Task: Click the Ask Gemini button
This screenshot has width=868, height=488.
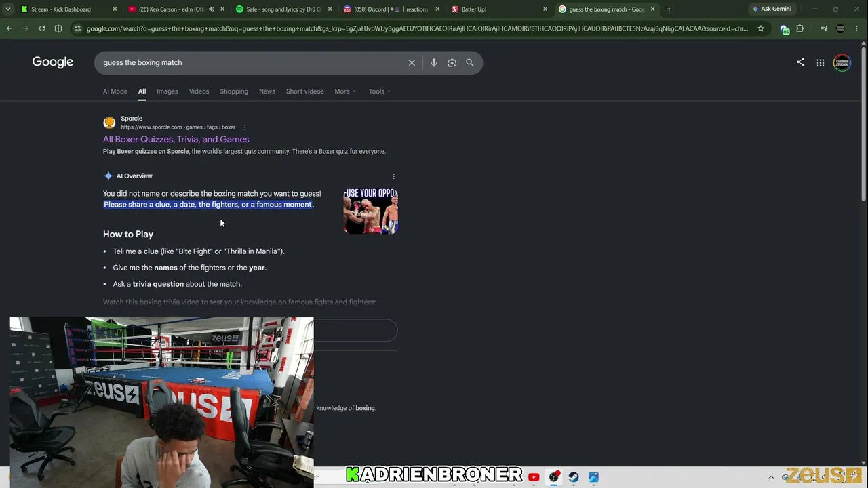Action: pos(772,9)
